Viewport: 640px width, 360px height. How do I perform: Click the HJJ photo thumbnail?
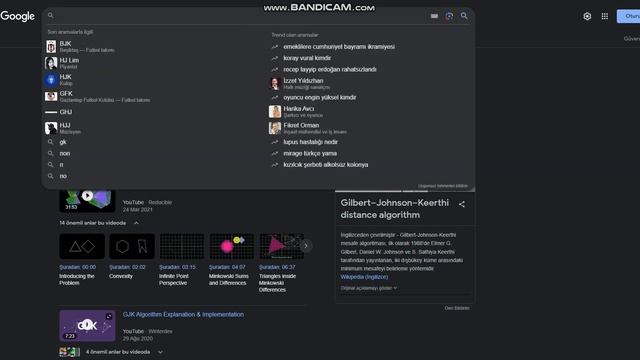[x=51, y=128]
